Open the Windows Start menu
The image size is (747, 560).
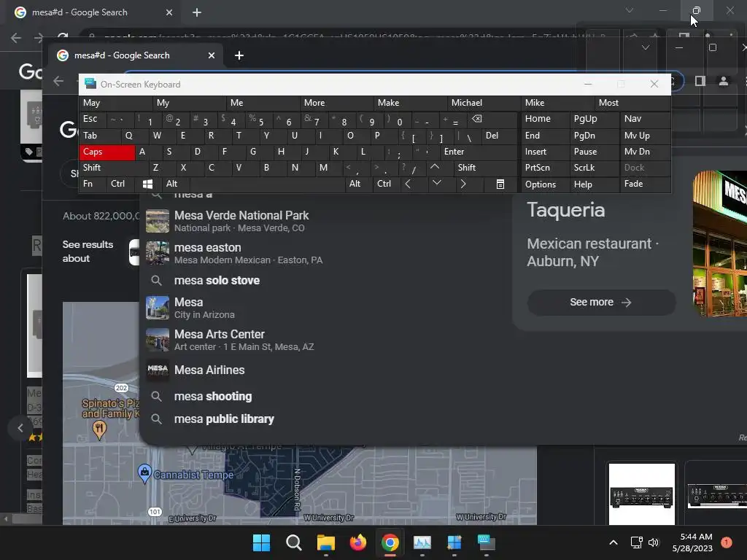(261, 542)
